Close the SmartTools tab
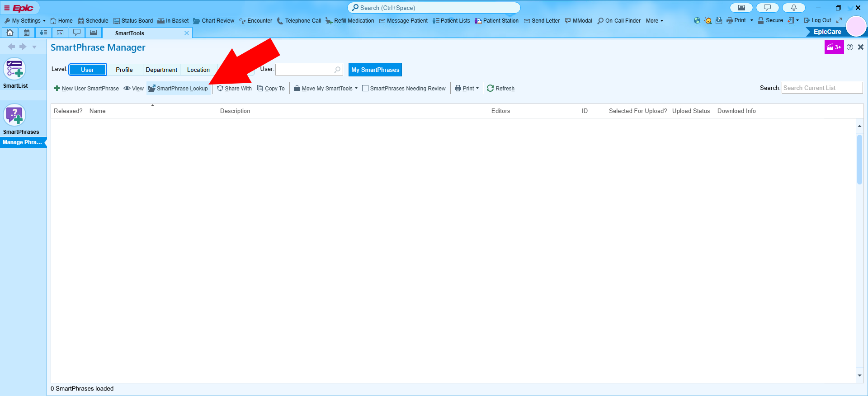 [x=187, y=33]
